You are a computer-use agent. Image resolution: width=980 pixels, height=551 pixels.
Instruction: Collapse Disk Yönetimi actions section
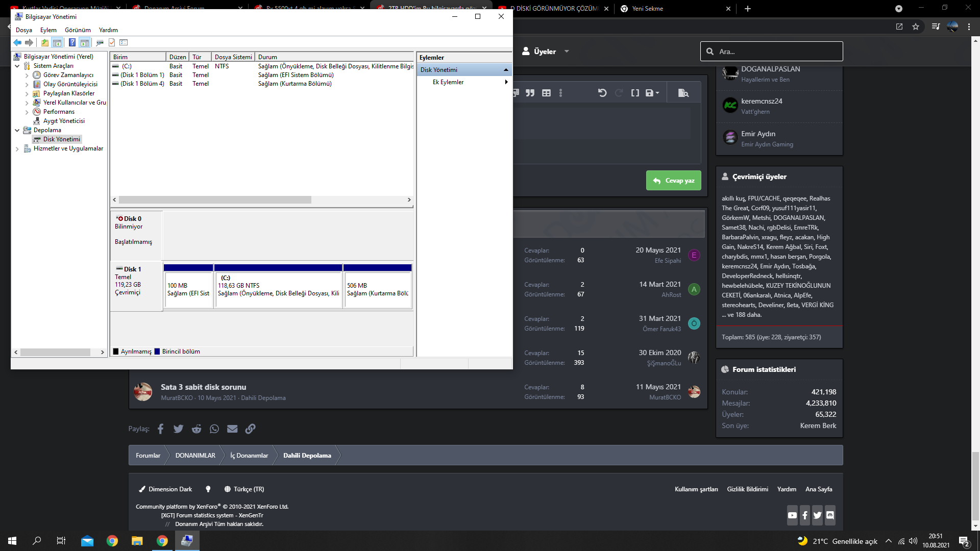(x=506, y=70)
